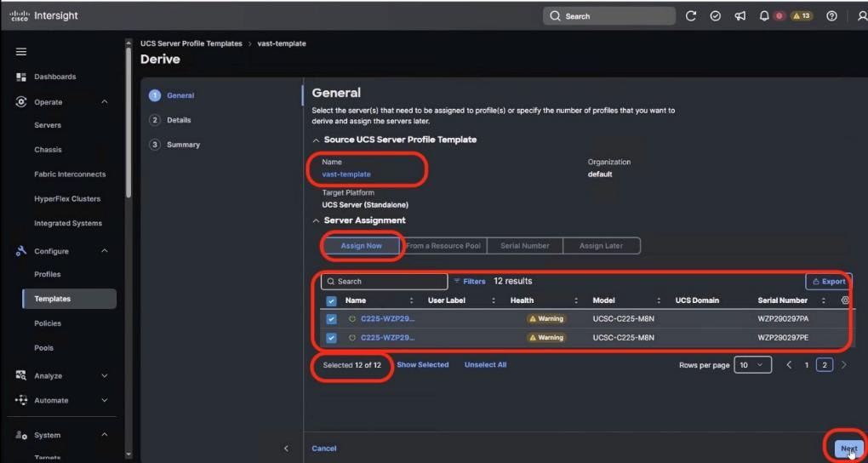Open Integrated Systems in sidebar
The width and height of the screenshot is (868, 463).
(x=68, y=223)
